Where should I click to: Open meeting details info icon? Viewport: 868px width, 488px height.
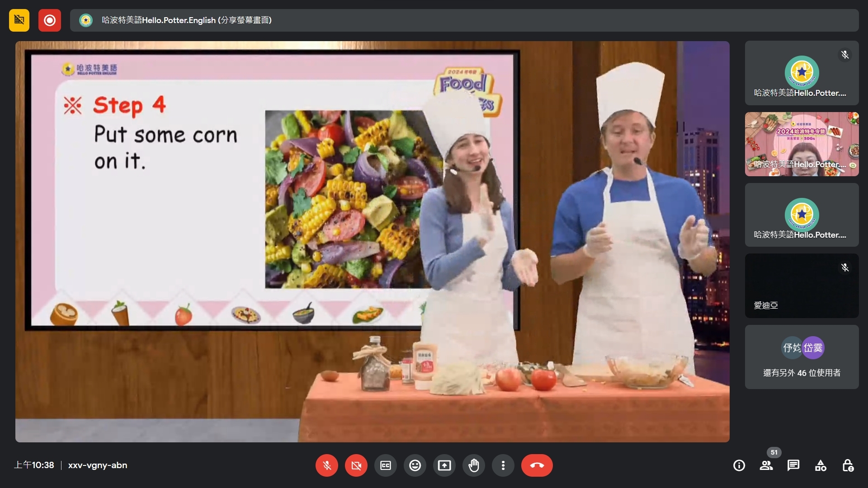pos(739,465)
